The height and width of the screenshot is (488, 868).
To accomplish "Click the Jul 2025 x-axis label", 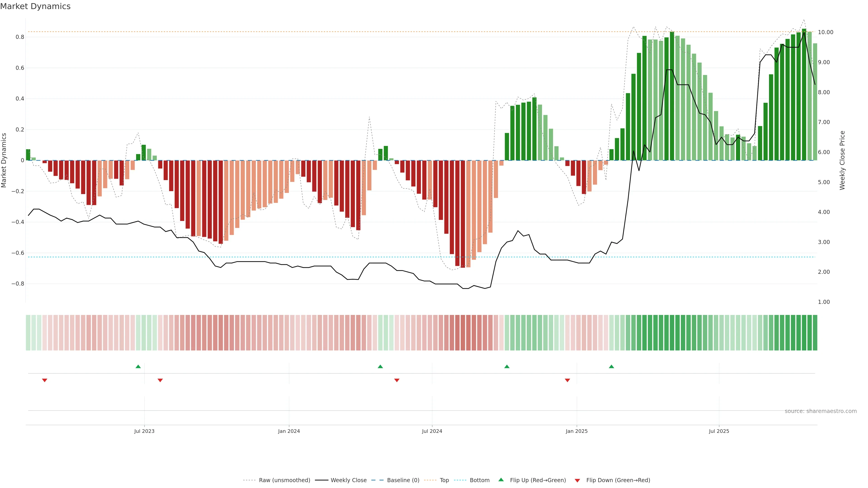I will [x=719, y=431].
